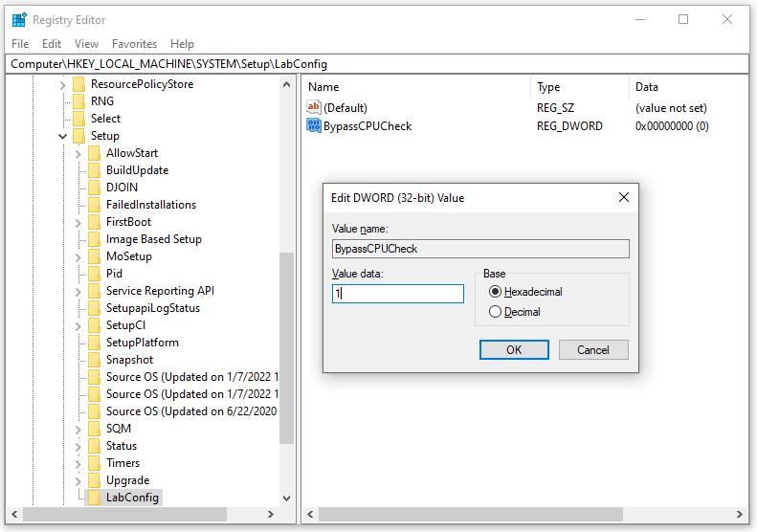The height and width of the screenshot is (532, 757).
Task: Cancel the DWORD edit dialog
Action: (593, 349)
